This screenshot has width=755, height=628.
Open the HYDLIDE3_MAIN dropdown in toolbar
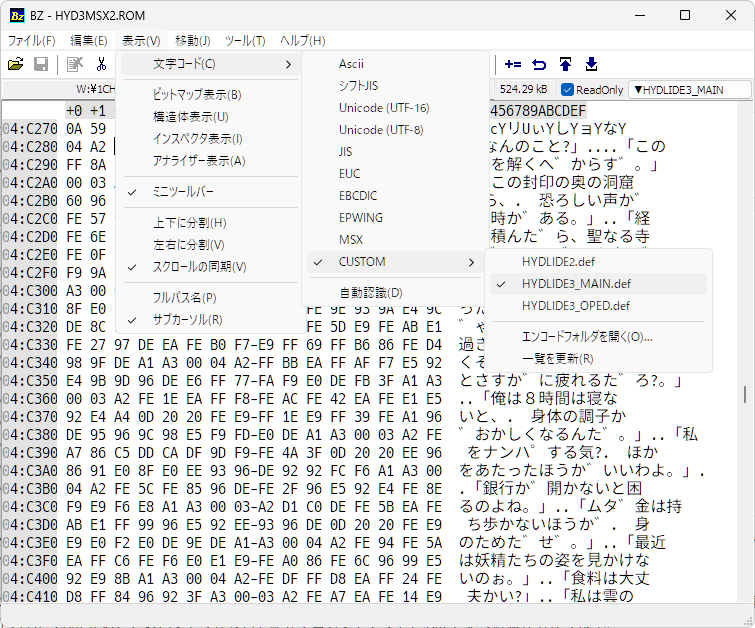tap(690, 90)
